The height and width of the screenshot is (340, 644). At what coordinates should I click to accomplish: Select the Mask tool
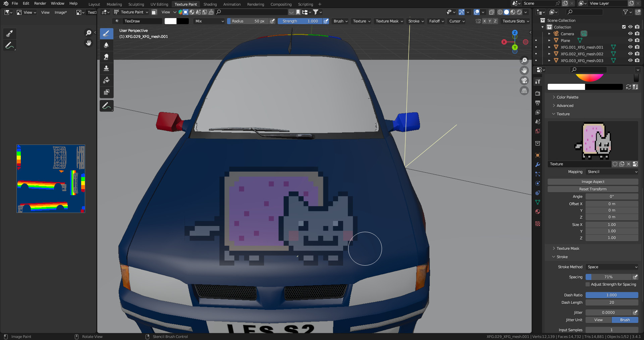pyautogui.click(x=106, y=92)
